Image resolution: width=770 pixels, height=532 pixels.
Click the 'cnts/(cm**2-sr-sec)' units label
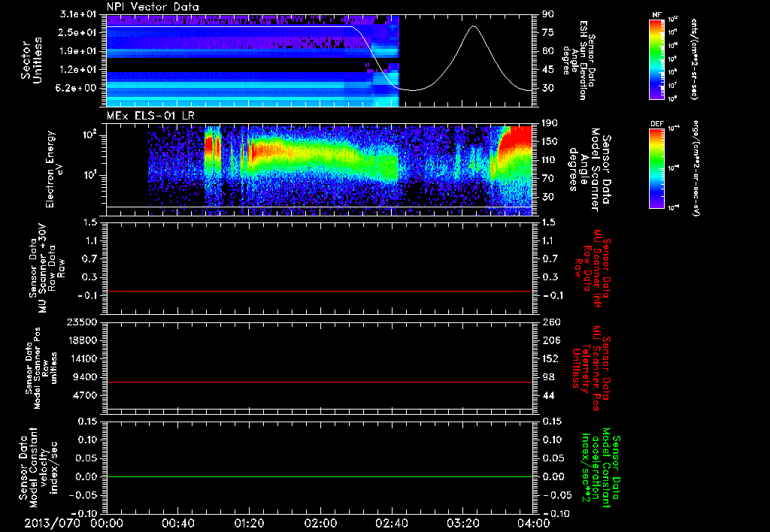tap(694, 59)
